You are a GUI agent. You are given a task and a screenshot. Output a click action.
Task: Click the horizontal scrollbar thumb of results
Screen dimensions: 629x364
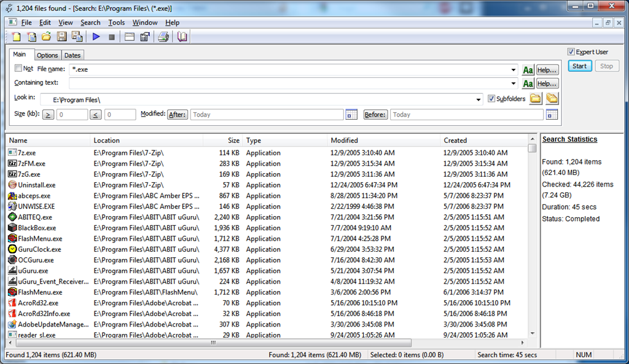click(x=213, y=343)
